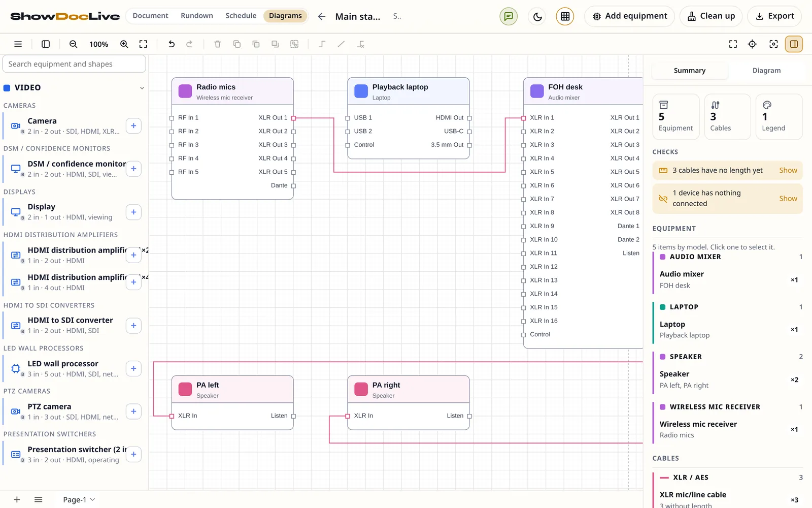Viewport: 812px width, 508px height.
Task: Open the Cables summary card
Action: (727, 117)
